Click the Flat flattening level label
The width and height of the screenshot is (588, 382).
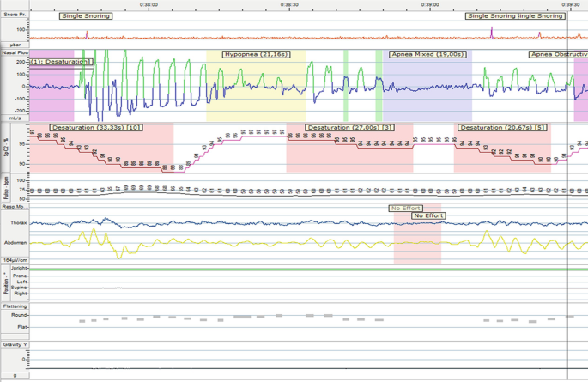point(23,327)
